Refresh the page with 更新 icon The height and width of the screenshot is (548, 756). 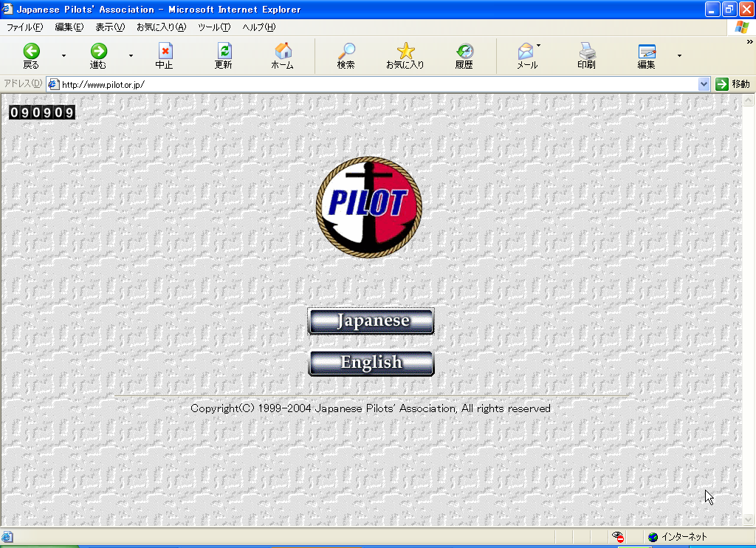[x=224, y=52]
